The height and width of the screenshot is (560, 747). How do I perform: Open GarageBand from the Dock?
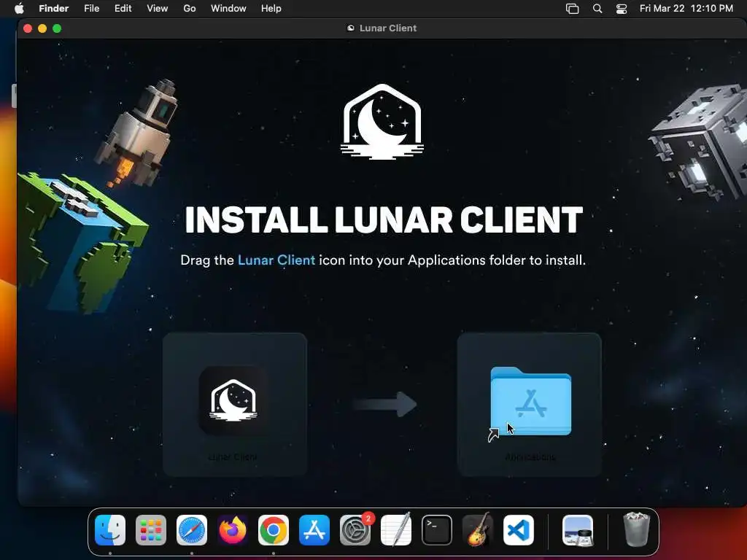[478, 530]
